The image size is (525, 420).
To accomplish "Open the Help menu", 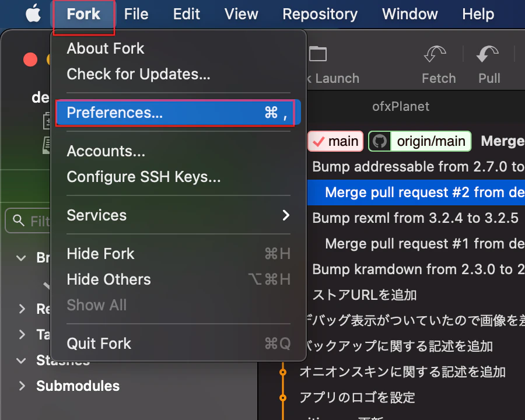I will click(x=478, y=14).
